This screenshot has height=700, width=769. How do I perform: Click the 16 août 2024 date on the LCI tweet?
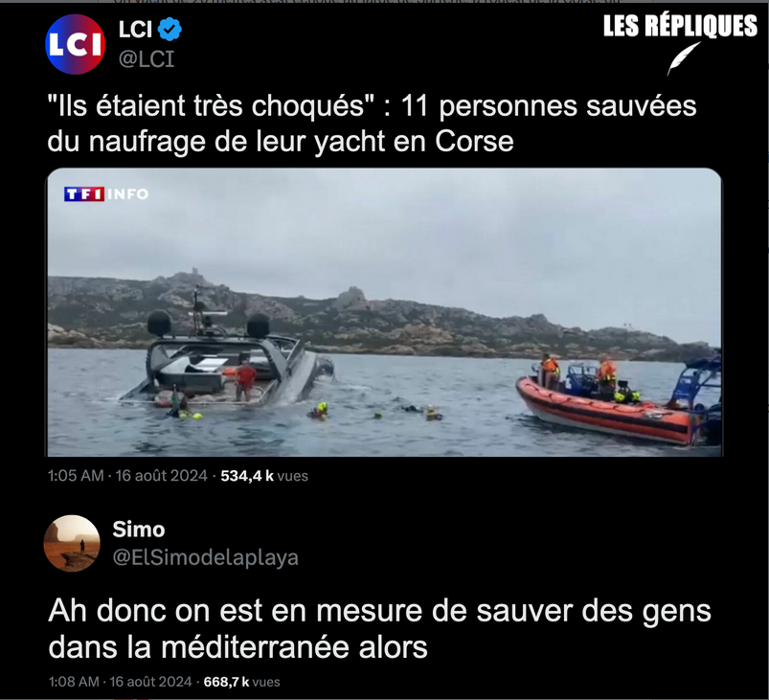point(161,476)
